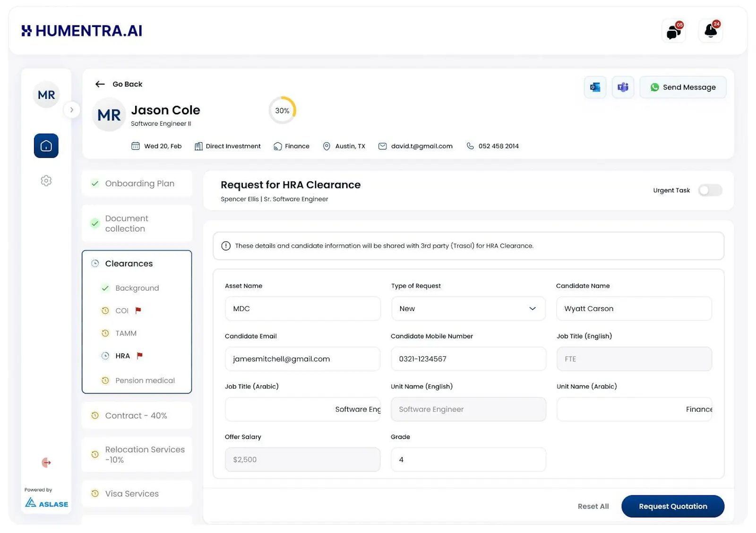Click the MR profile avatar beside Jason Cole
The width and height of the screenshot is (756, 533).
coord(109,115)
